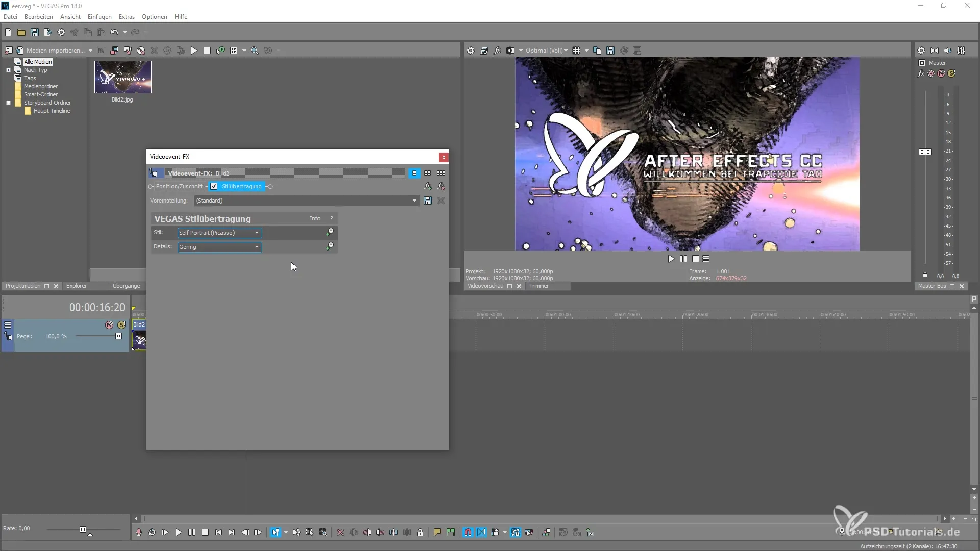The image size is (980, 551).
Task: Open the Extras menu
Action: tap(127, 17)
